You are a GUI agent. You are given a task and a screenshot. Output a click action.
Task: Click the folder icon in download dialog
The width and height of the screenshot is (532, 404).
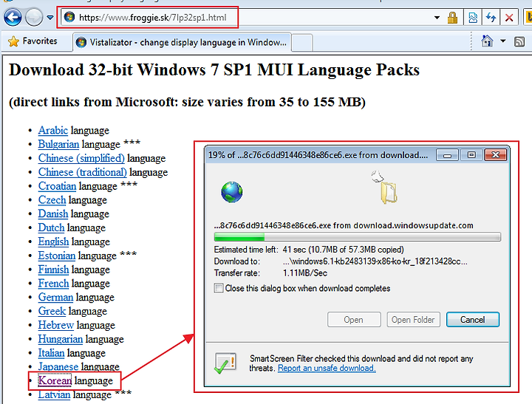pyautogui.click(x=389, y=193)
